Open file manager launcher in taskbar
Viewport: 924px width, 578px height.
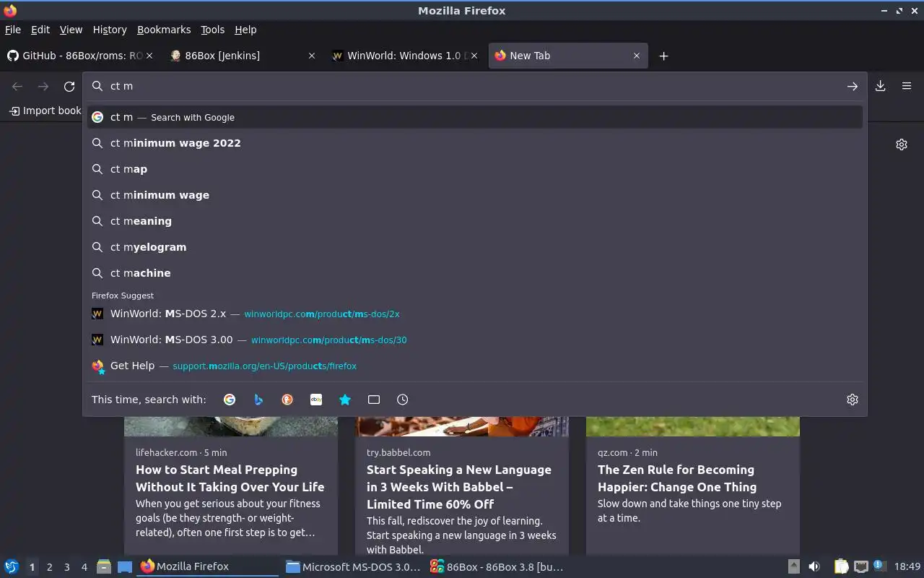pyautogui.click(x=103, y=567)
